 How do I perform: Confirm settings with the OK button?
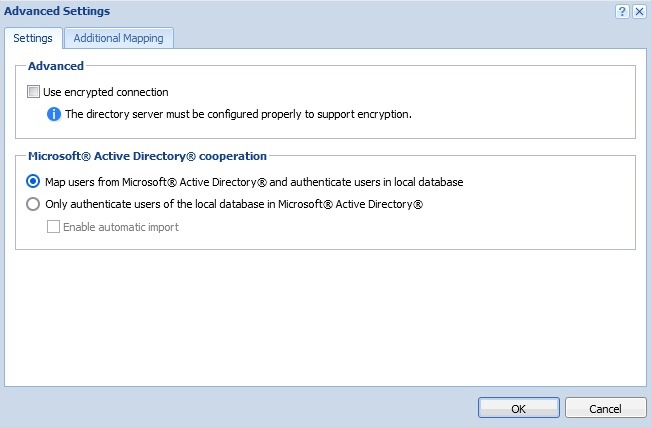click(x=518, y=408)
